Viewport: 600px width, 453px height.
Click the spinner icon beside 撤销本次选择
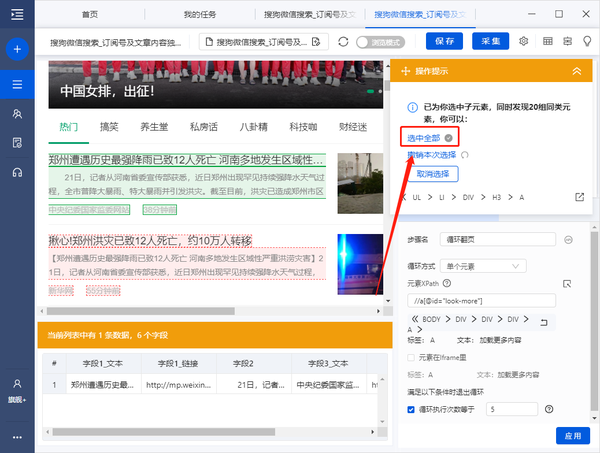coord(465,155)
